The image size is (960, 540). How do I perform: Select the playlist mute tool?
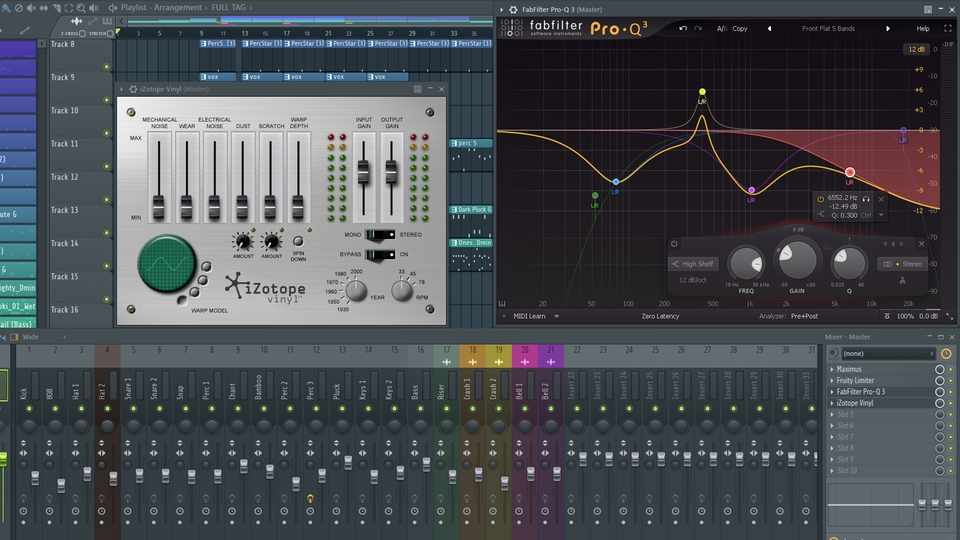click(x=31, y=8)
